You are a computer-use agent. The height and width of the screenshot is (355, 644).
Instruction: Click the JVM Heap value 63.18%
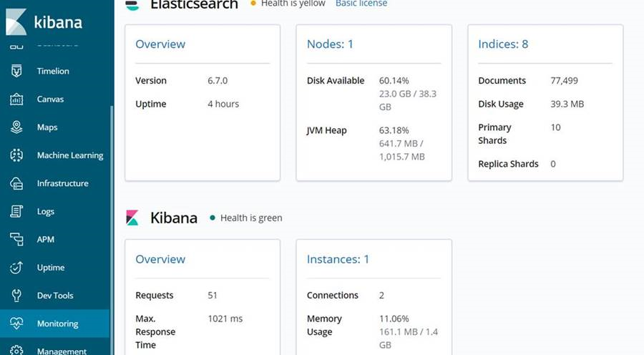click(394, 130)
